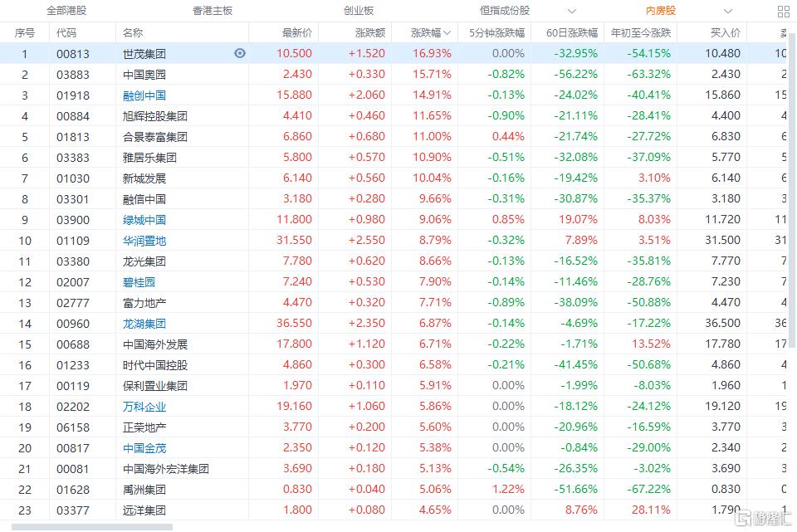
Task: Click stock code 00813
Action: (73, 54)
